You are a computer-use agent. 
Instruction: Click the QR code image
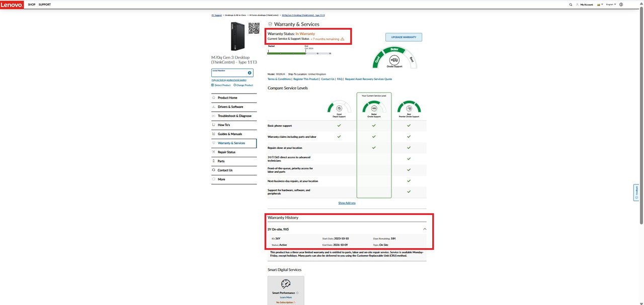[x=254, y=28]
